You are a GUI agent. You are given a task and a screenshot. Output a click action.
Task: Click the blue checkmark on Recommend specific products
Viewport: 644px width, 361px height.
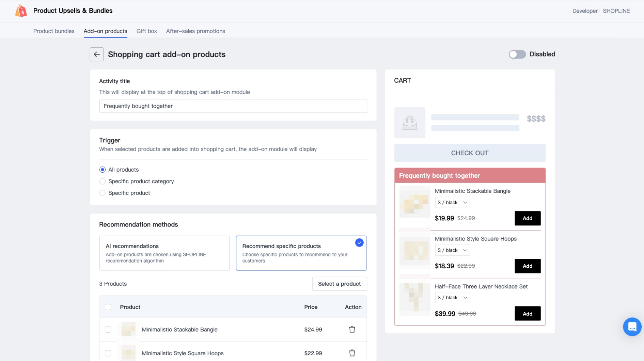tap(359, 243)
